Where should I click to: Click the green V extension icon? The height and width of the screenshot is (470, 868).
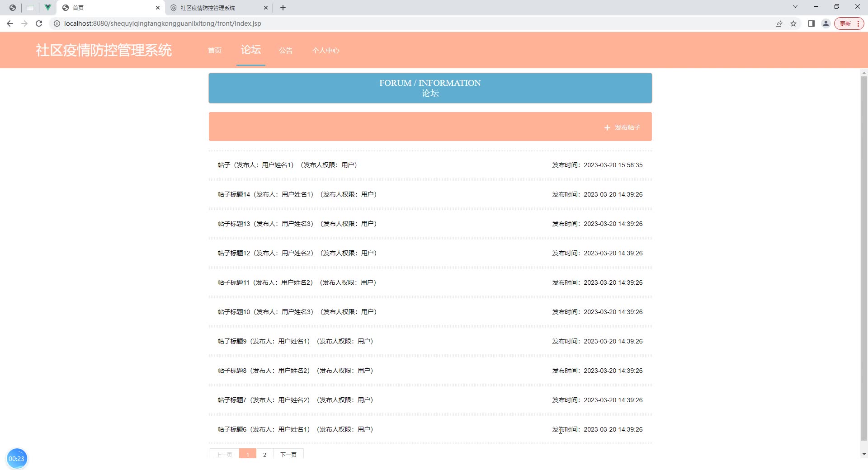point(47,7)
